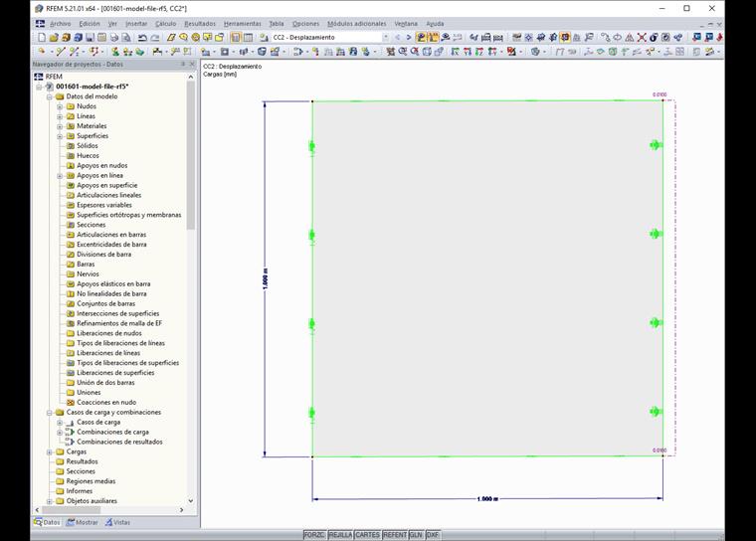Click the Save diskette icon
This screenshot has height=541, width=756.
[90, 37]
